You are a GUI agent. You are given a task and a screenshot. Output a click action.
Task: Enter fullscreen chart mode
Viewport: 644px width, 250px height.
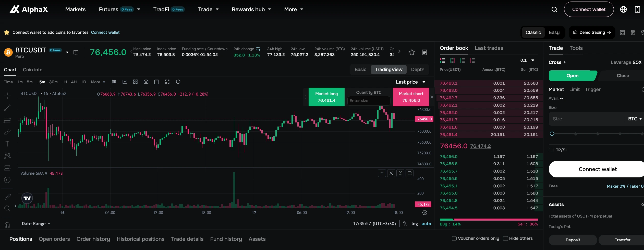point(167,82)
